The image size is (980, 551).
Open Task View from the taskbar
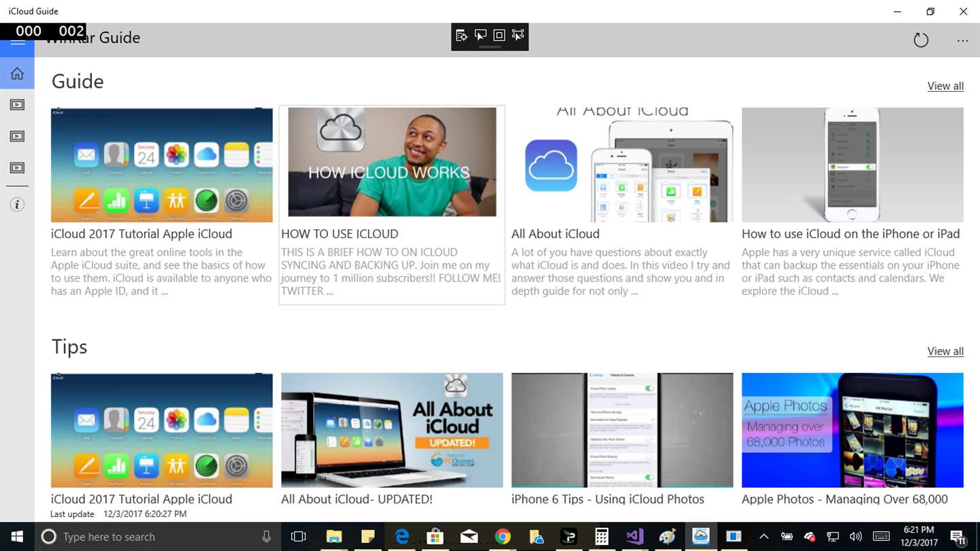pyautogui.click(x=298, y=537)
